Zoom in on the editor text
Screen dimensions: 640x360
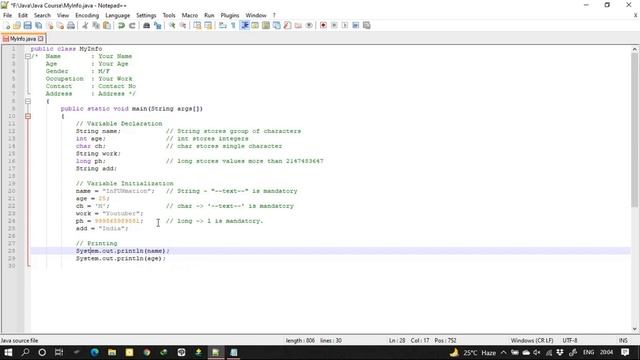pyautogui.click(x=172, y=25)
